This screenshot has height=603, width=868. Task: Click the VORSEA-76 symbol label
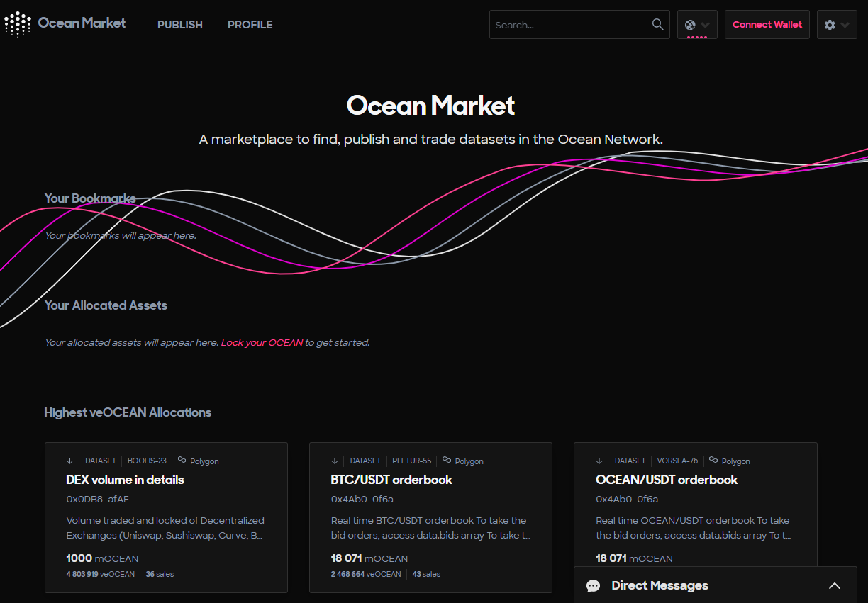click(x=677, y=461)
